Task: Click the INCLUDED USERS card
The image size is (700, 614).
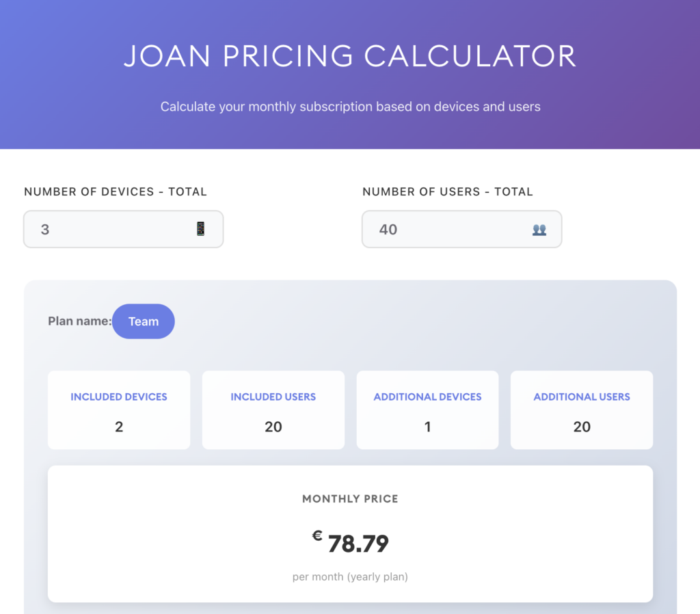Action: [273, 410]
